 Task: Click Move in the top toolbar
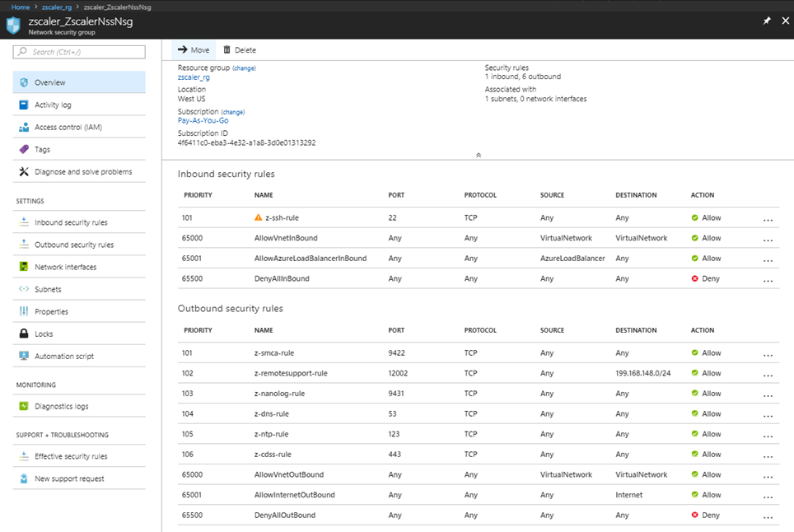(193, 49)
